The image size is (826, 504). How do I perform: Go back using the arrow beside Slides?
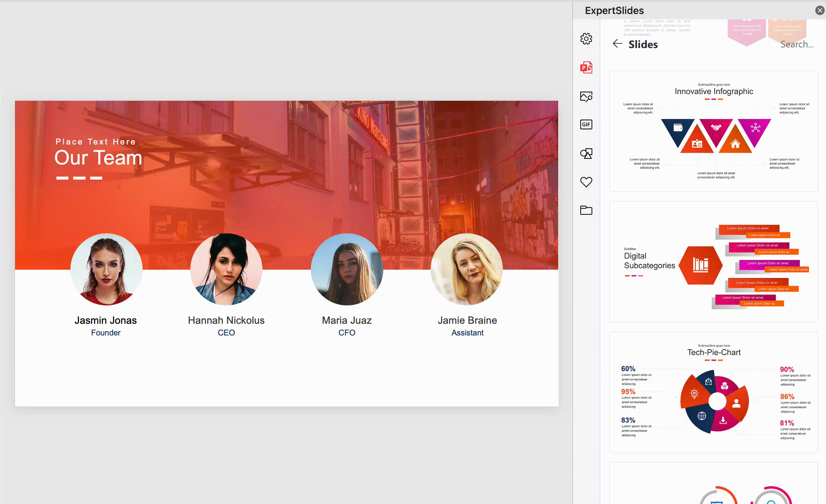pos(617,44)
